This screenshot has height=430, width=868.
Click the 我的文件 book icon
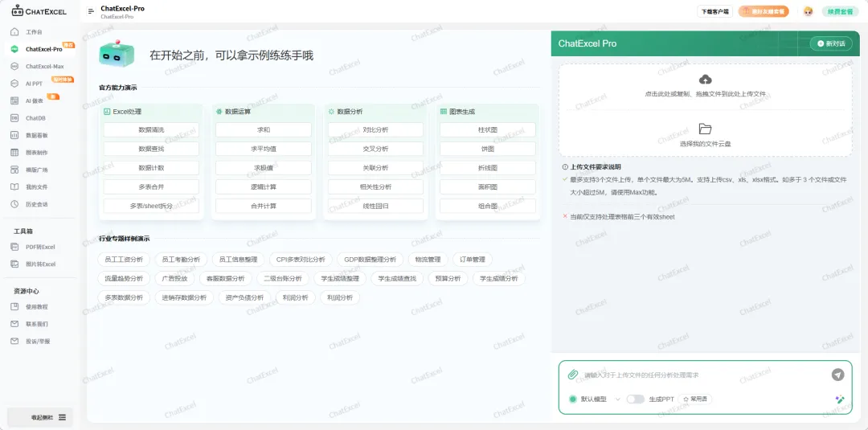[x=15, y=187]
